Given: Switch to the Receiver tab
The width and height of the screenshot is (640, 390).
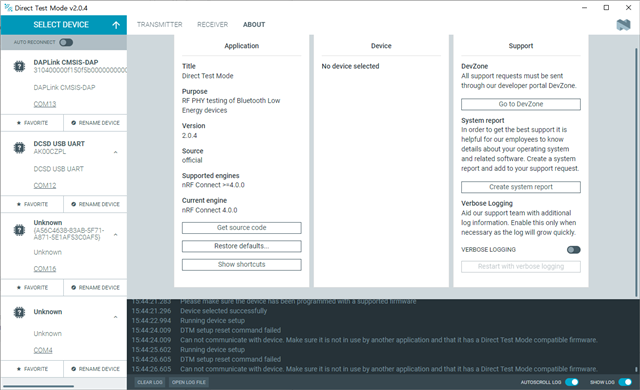Looking at the screenshot, I should (x=212, y=25).
